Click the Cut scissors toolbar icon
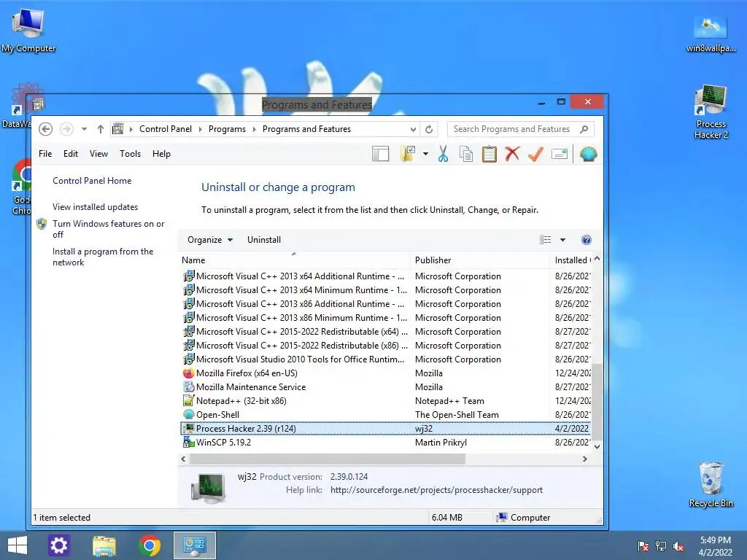The height and width of the screenshot is (560, 747). (443, 154)
